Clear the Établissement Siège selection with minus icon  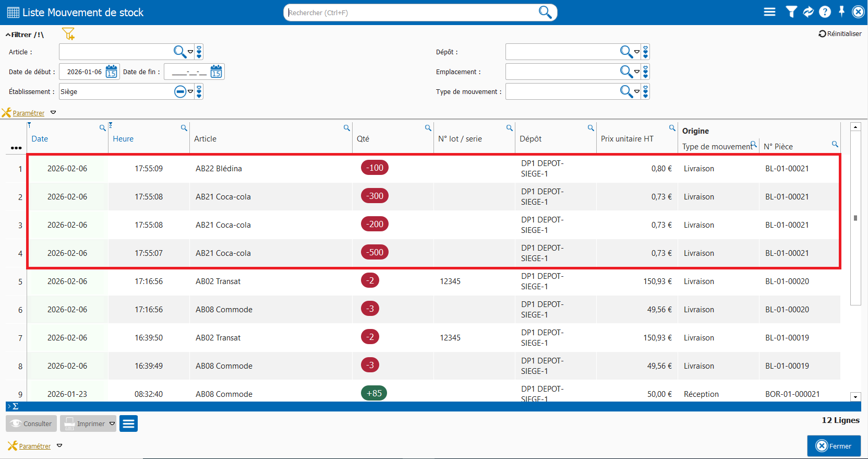pos(180,92)
